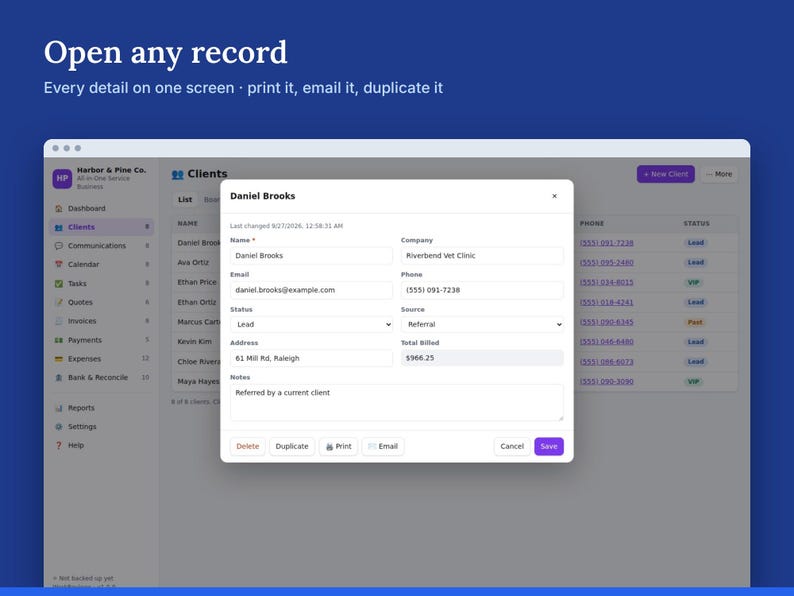This screenshot has height=596, width=794.
Task: Open the Payments section
Action: [85, 340]
